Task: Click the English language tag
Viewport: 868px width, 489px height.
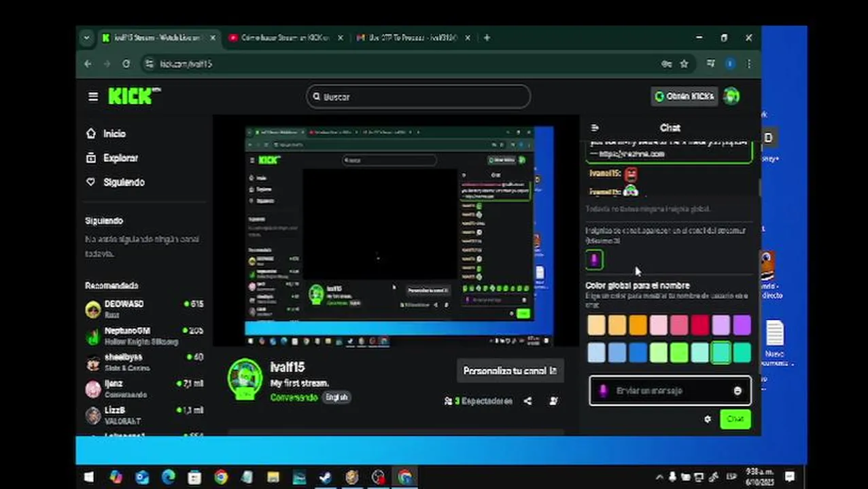Action: [336, 397]
